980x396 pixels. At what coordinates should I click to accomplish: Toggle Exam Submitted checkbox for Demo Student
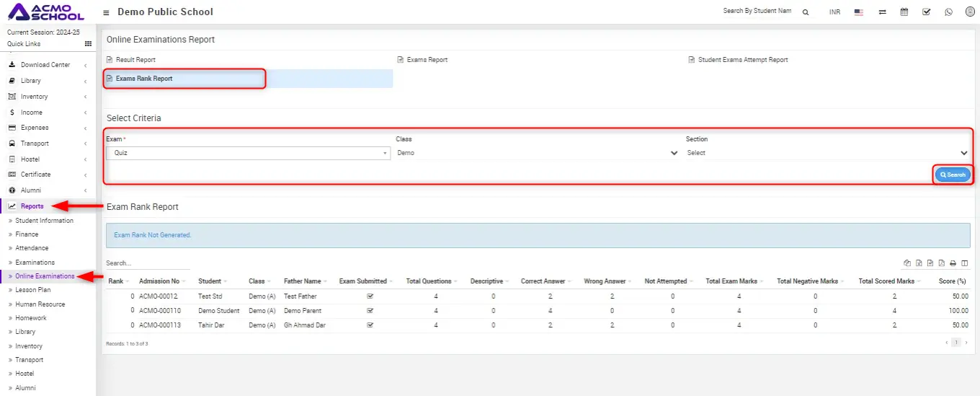(x=370, y=311)
